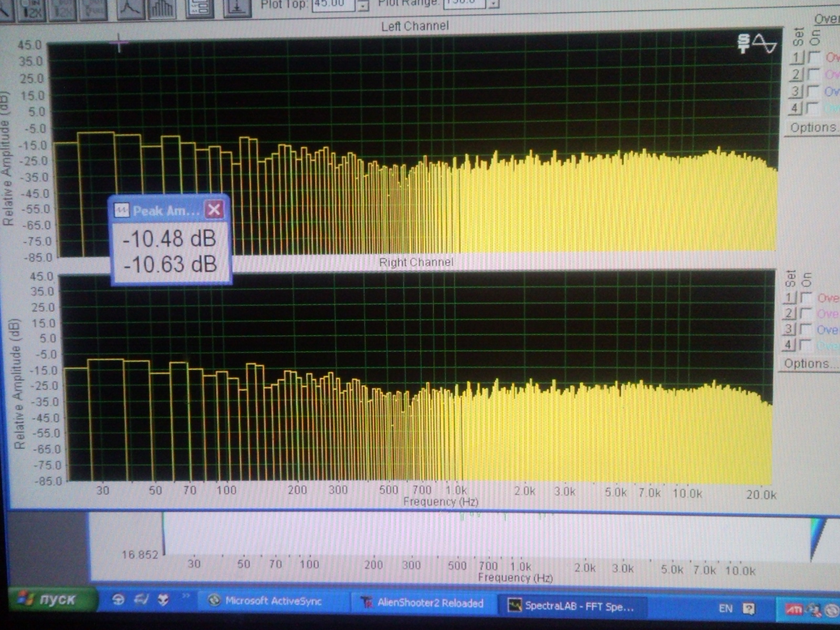This screenshot has height=630, width=840.
Task: Expand the taskbar quick launch chevron
Action: click(185, 596)
